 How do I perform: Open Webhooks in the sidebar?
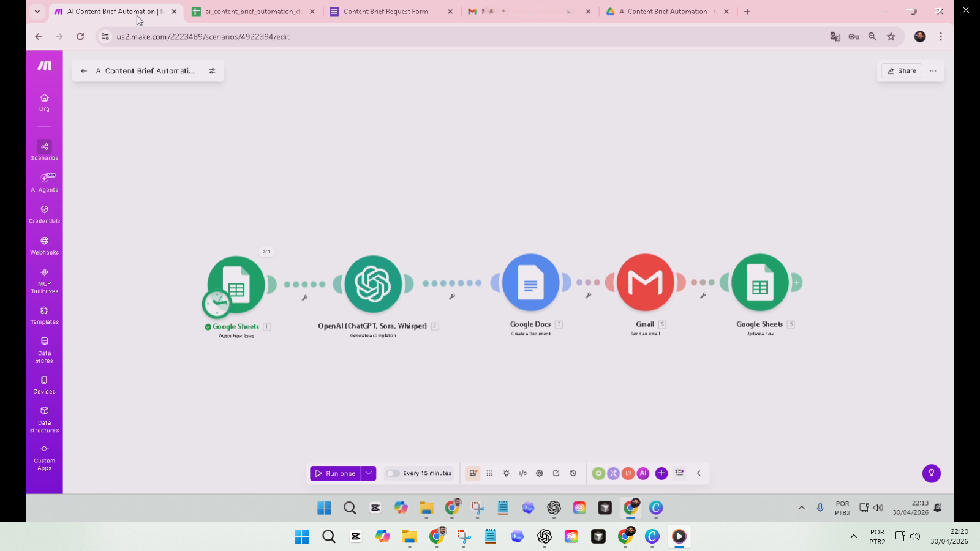click(x=44, y=246)
